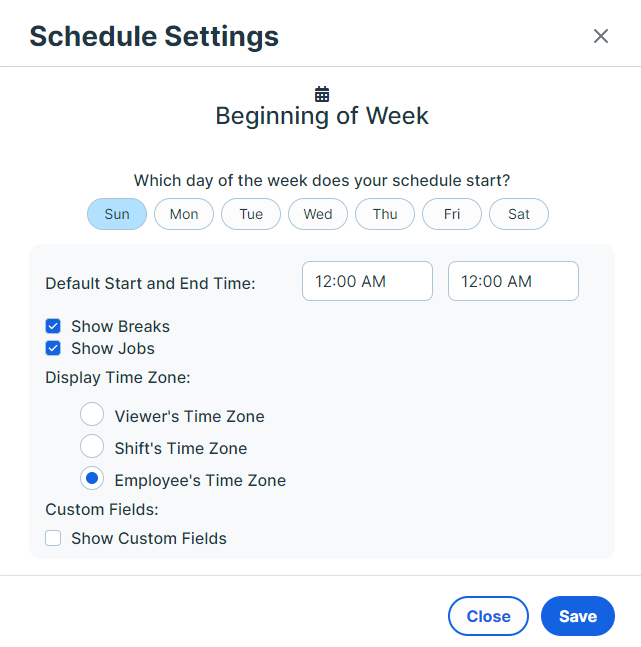This screenshot has height=647, width=641.
Task: Open the default end time field
Action: (513, 281)
